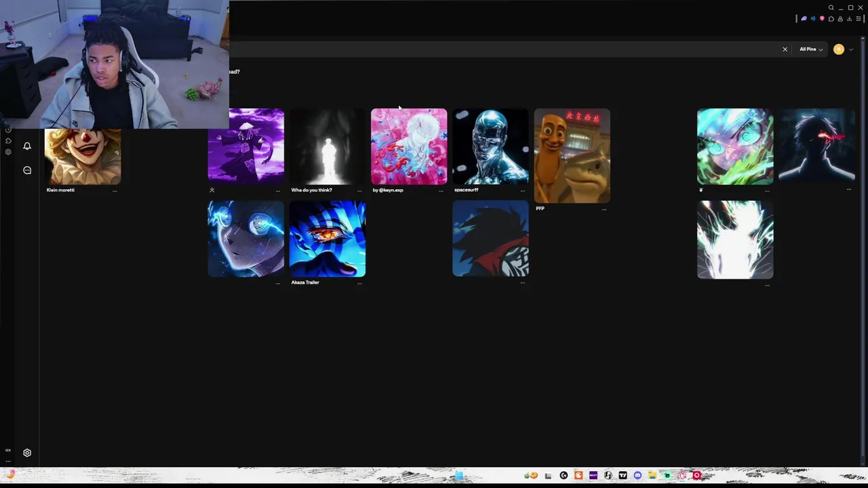This screenshot has height=488, width=868.
Task: Open Pinterest messages chat bubble icon
Action: click(x=27, y=170)
